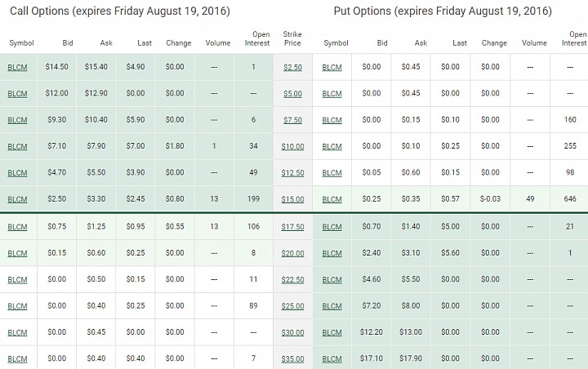
Task: Click BLCM put symbol with $17.10 bid
Action: [x=332, y=359]
